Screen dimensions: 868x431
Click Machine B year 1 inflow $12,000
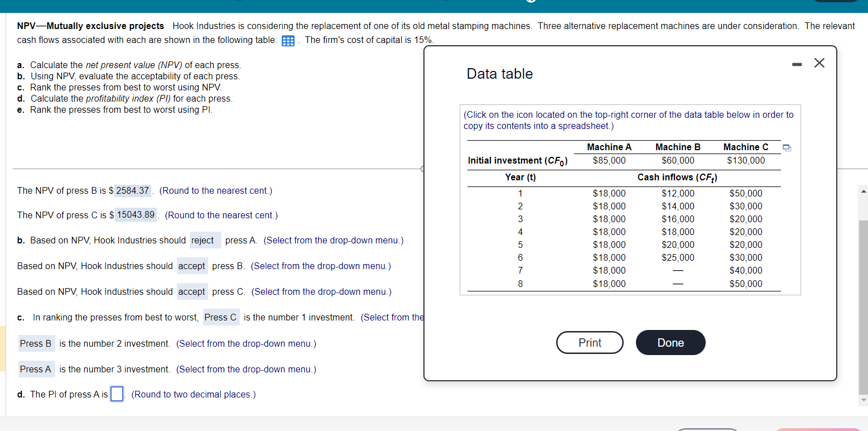point(678,194)
